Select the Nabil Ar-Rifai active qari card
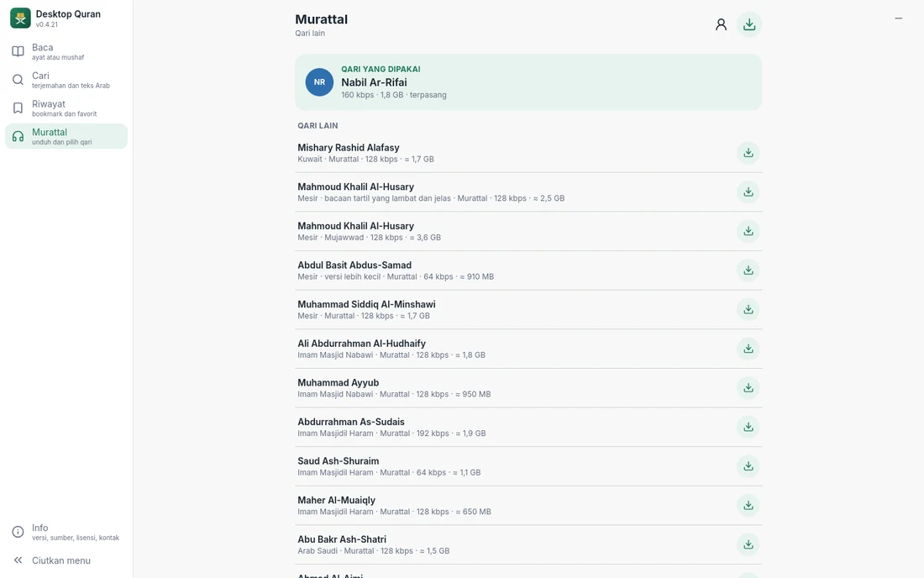924x578 pixels. coord(528,82)
